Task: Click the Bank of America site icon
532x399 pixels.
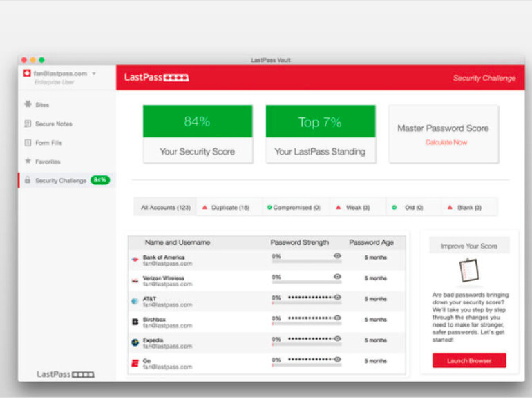Action: coord(135,260)
